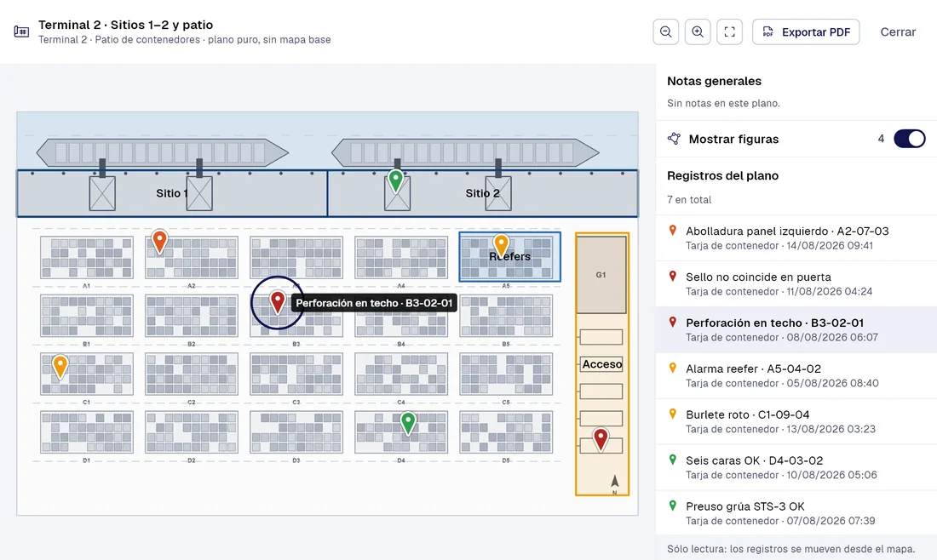Click the zoom in magnifier icon
The width and height of the screenshot is (937, 560).
[x=698, y=31]
